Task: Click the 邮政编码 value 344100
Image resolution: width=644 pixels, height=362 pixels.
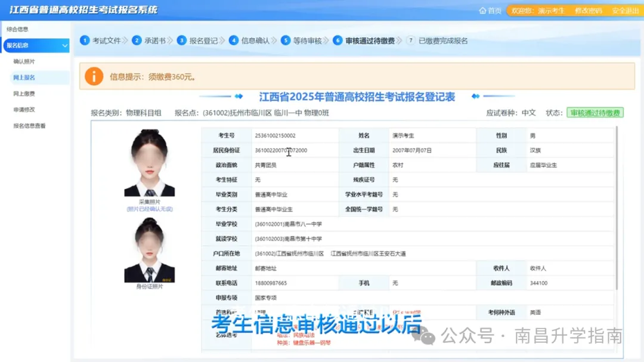Action: [x=538, y=283]
